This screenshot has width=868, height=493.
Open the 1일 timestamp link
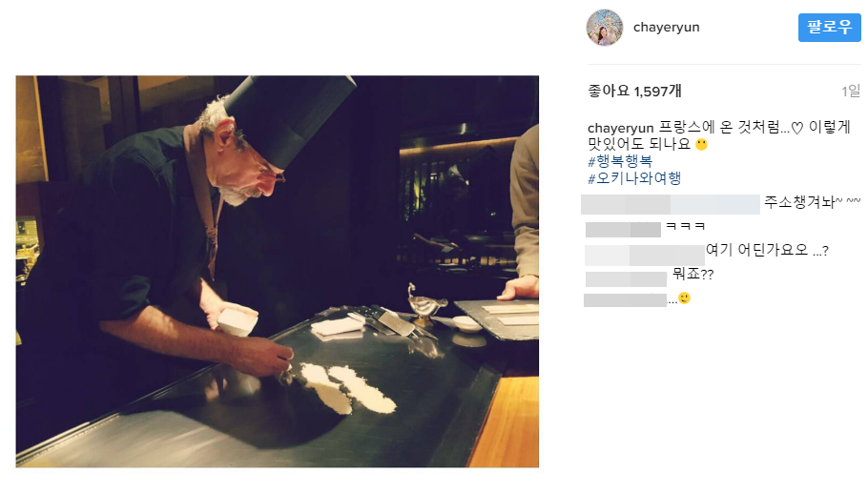[851, 91]
